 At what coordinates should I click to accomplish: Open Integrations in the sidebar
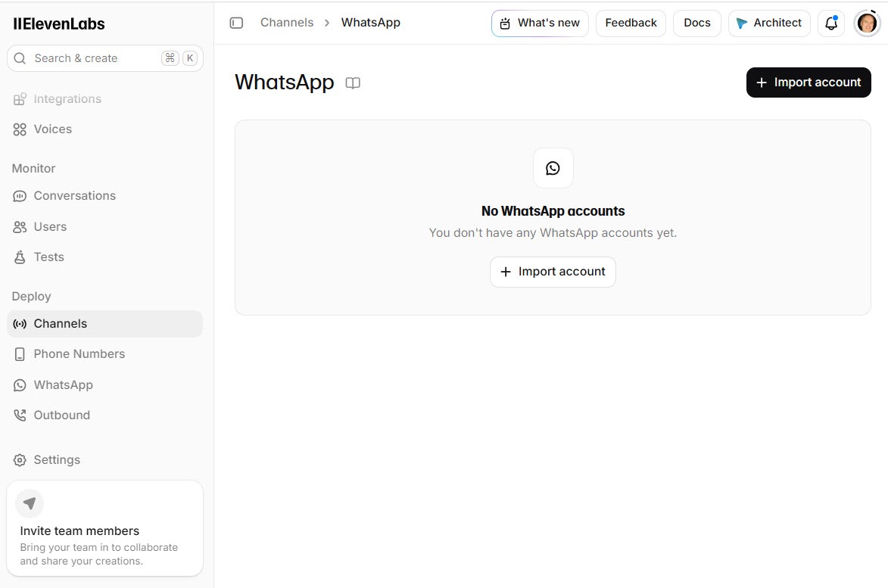tap(104, 99)
